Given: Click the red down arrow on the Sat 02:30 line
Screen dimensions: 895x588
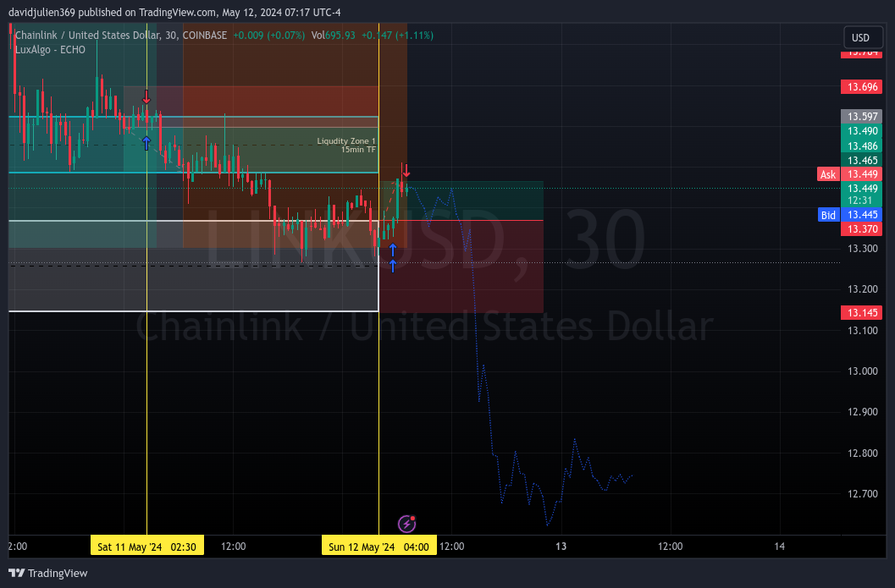Looking at the screenshot, I should click(x=146, y=96).
